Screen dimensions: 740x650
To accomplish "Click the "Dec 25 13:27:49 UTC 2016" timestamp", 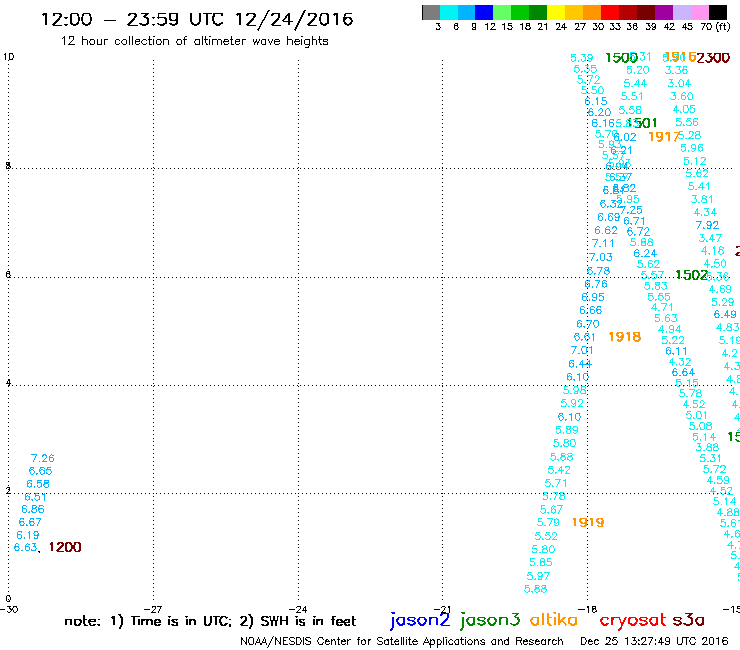I will tap(654, 642).
